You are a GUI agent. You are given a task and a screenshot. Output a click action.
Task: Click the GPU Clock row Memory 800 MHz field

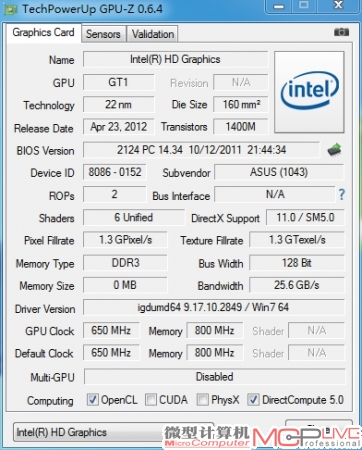click(x=215, y=330)
